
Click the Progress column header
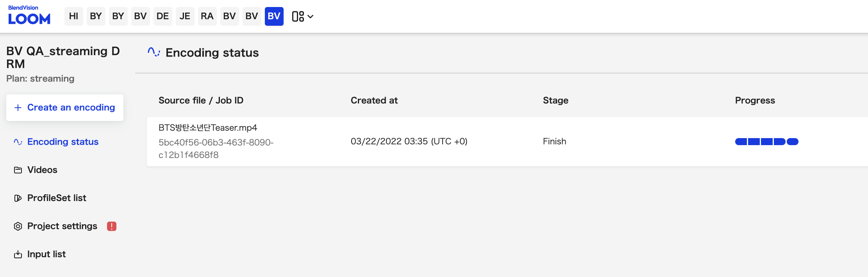click(x=755, y=101)
